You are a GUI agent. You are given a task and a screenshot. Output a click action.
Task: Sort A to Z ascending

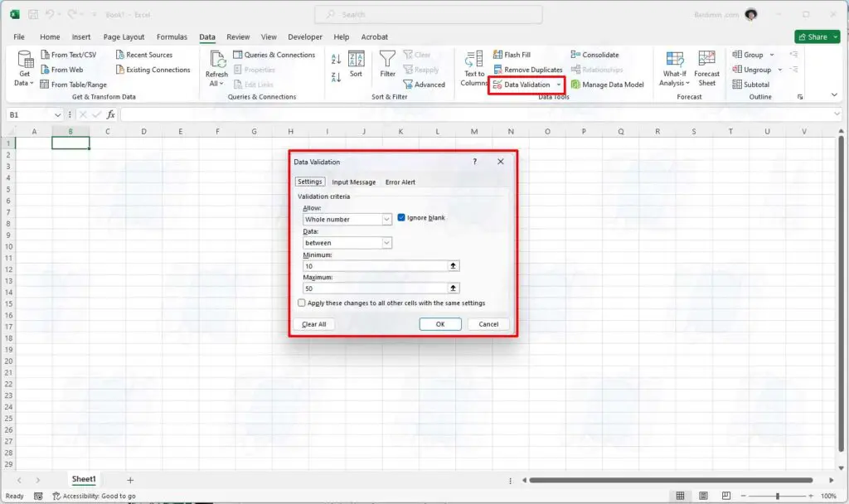(x=337, y=59)
